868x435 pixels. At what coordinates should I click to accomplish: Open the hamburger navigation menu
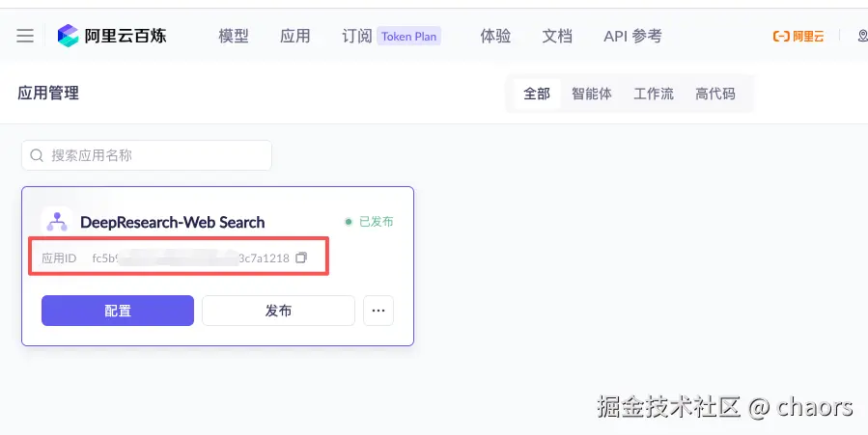[x=25, y=36]
